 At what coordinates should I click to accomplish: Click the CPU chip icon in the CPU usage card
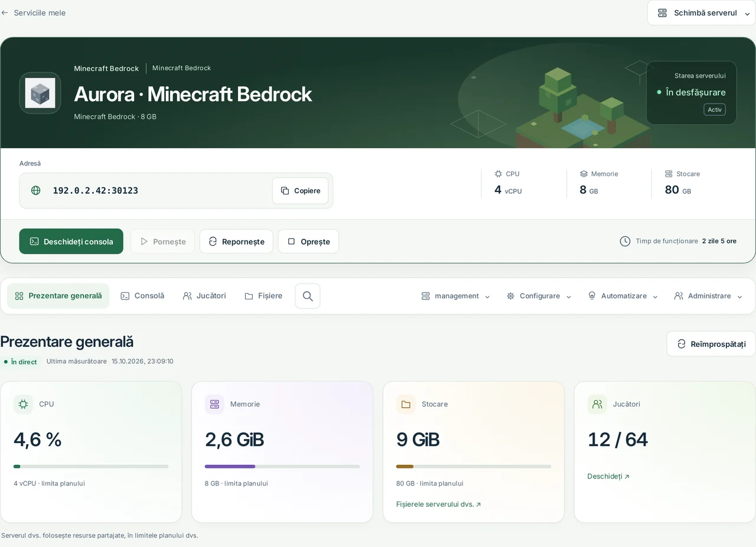click(23, 404)
